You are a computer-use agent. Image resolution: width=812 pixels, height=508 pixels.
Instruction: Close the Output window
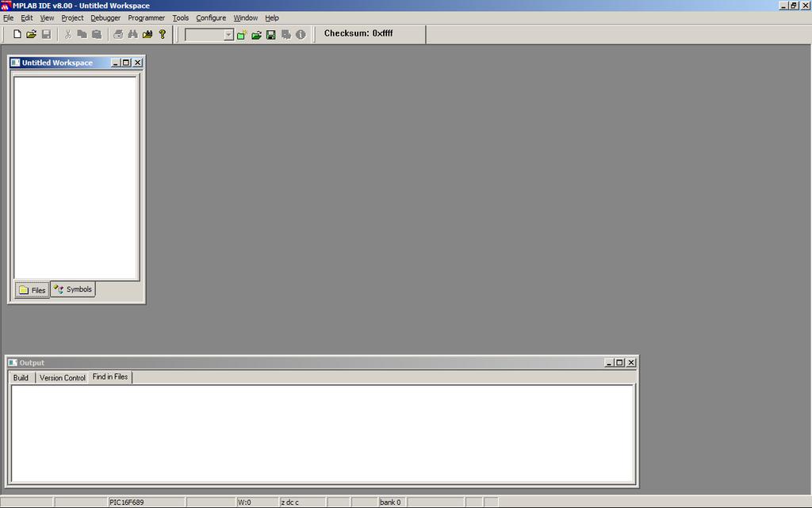631,363
